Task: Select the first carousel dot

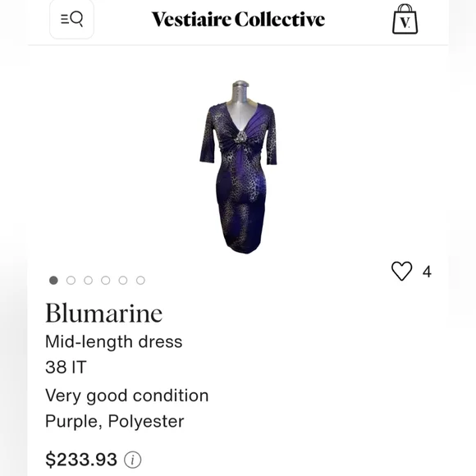Action: [x=53, y=280]
